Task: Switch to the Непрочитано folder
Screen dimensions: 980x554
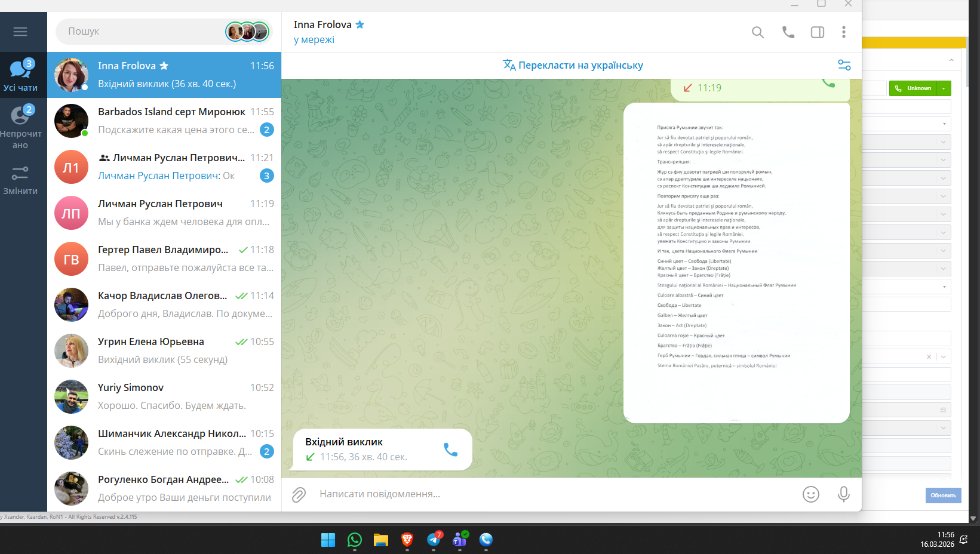Action: point(20,126)
